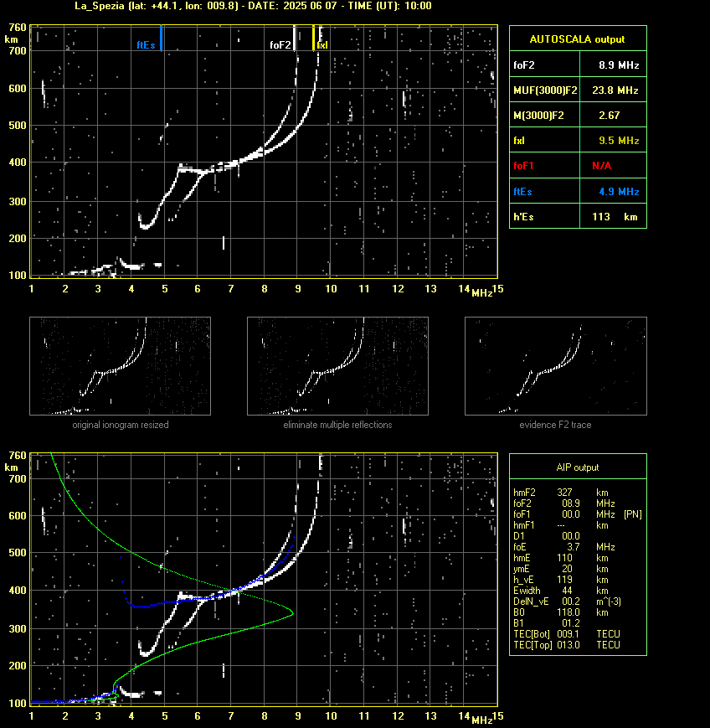Click the red N/A value

coord(601,166)
